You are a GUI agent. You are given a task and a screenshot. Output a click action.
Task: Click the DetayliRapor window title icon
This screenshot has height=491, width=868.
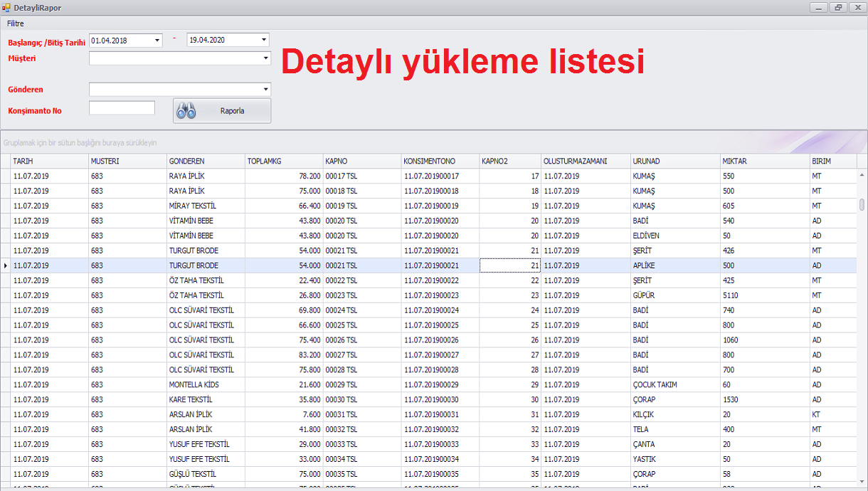pyautogui.click(x=6, y=6)
